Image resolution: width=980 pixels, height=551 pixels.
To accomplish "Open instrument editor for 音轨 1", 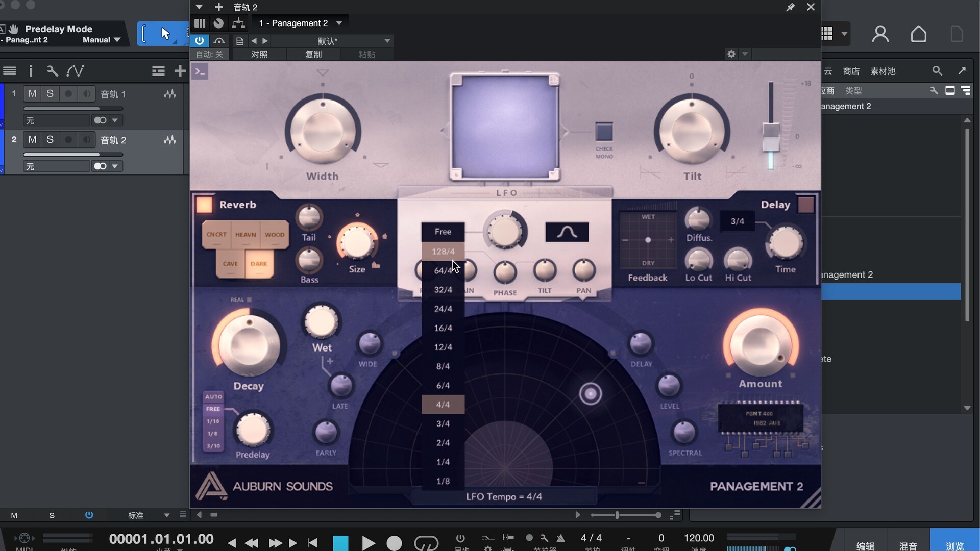I will tap(169, 94).
